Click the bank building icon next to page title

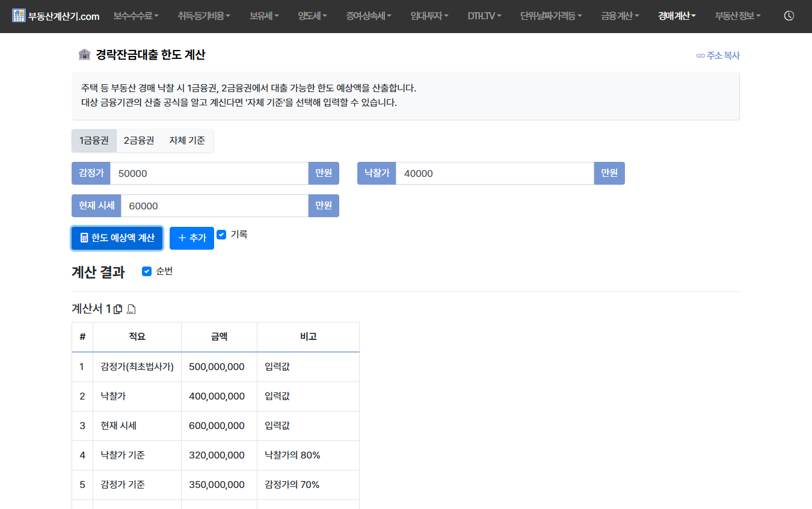[85, 54]
